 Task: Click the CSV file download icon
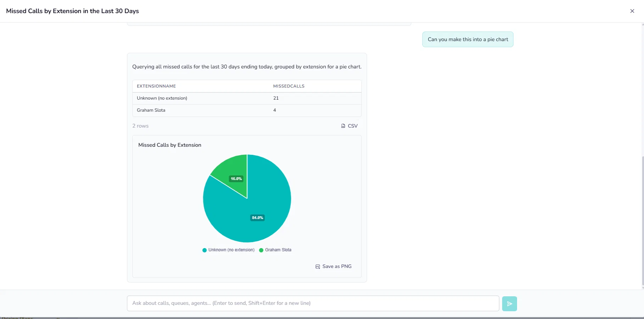point(343,126)
